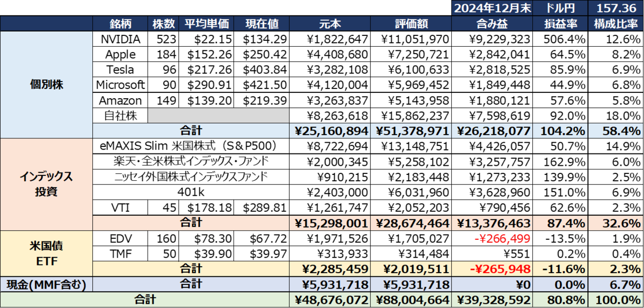Select the eMAXIS Slim 米国株式 row name
The image size is (644, 308).
coord(191,146)
